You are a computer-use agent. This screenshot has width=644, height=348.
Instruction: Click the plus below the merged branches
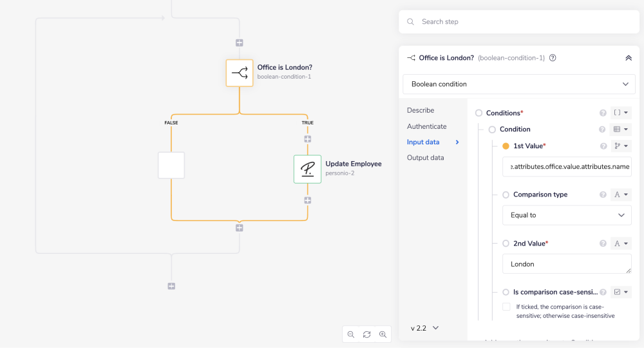239,227
